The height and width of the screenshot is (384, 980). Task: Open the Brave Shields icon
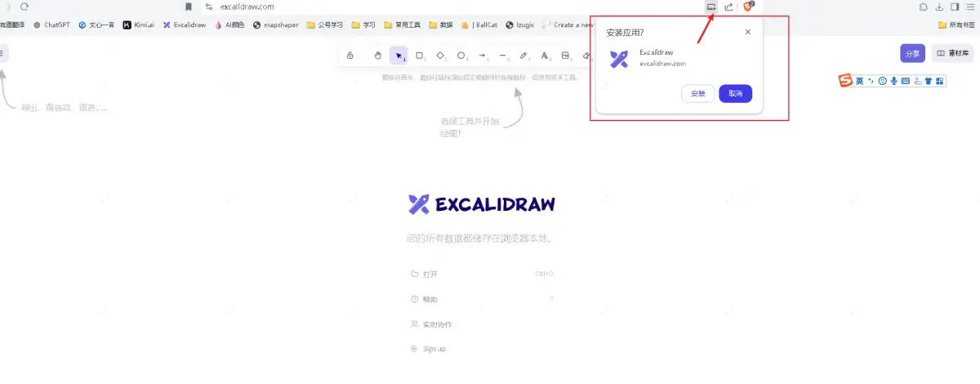(748, 7)
